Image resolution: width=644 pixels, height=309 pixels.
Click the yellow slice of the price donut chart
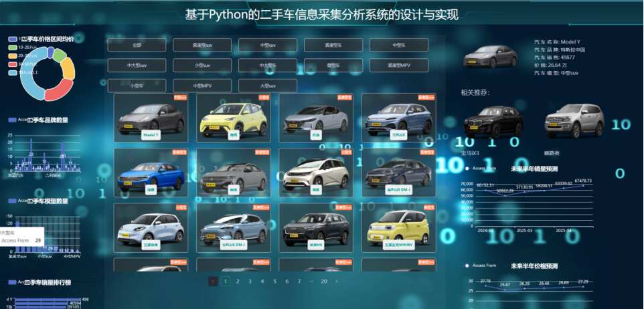click(68, 69)
